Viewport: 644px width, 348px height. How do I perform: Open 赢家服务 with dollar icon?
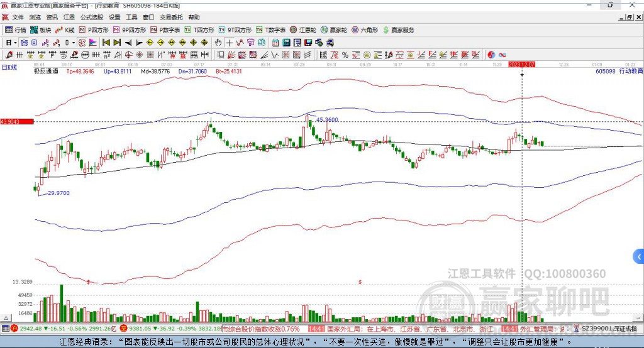pyautogui.click(x=398, y=30)
